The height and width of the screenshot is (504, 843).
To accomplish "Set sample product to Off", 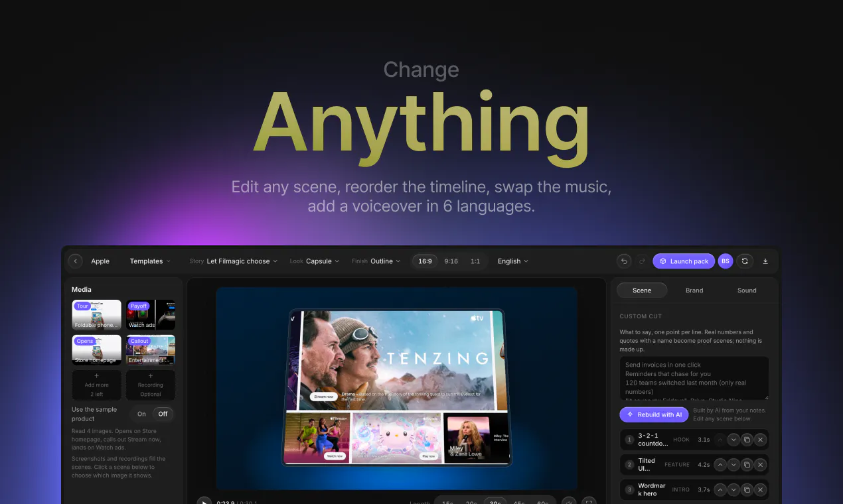I will point(163,414).
